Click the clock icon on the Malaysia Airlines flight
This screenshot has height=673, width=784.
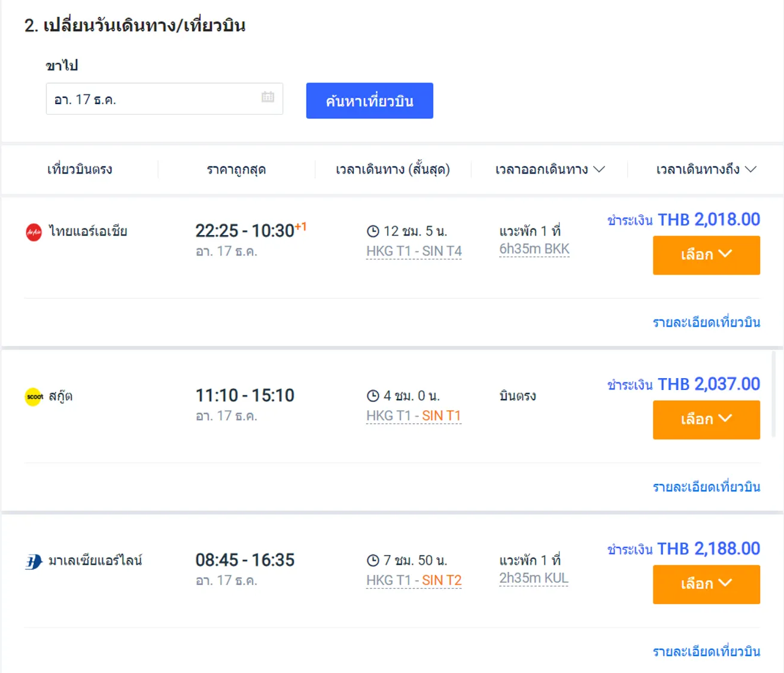point(373,560)
